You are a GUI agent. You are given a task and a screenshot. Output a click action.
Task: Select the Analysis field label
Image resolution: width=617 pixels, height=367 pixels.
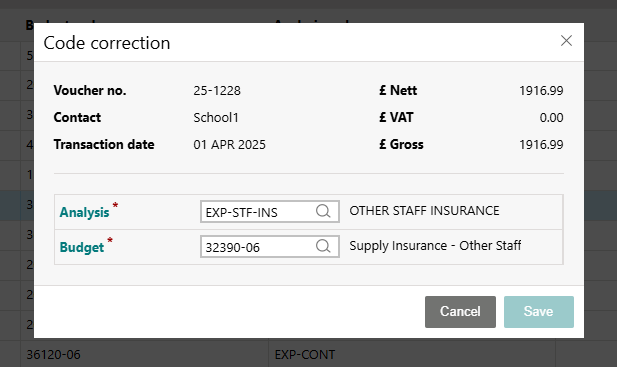tap(84, 212)
